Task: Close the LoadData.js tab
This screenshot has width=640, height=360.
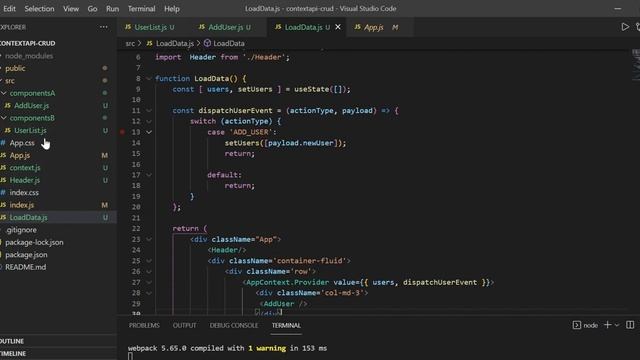Action: pyautogui.click(x=338, y=27)
